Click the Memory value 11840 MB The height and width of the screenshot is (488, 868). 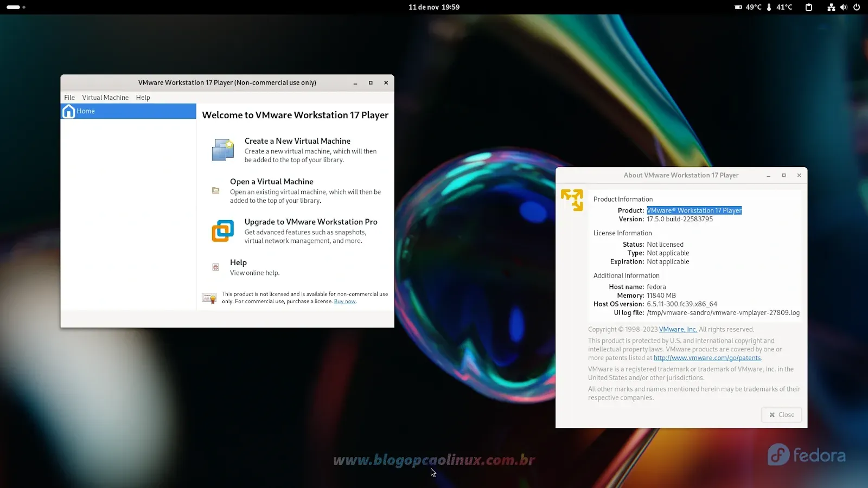tap(661, 296)
